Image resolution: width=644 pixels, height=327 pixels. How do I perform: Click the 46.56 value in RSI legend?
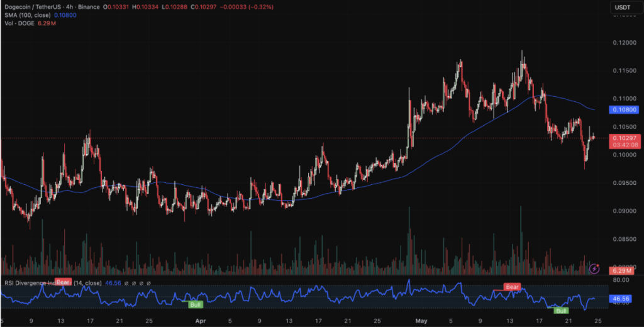(113, 283)
